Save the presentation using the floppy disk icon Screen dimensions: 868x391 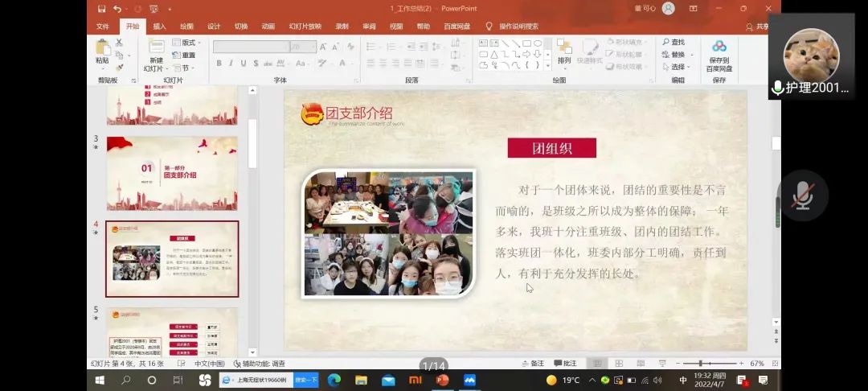[101, 9]
